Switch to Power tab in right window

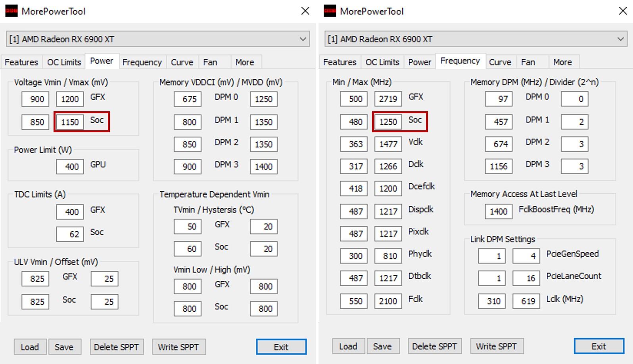click(420, 62)
